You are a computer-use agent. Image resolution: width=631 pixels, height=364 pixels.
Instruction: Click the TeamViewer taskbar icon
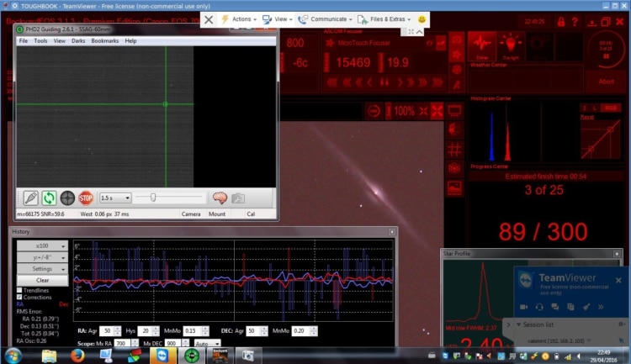click(162, 356)
